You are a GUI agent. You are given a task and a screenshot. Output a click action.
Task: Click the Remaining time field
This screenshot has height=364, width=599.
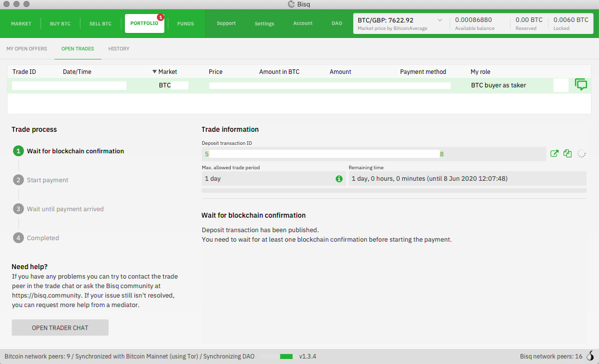(x=467, y=178)
